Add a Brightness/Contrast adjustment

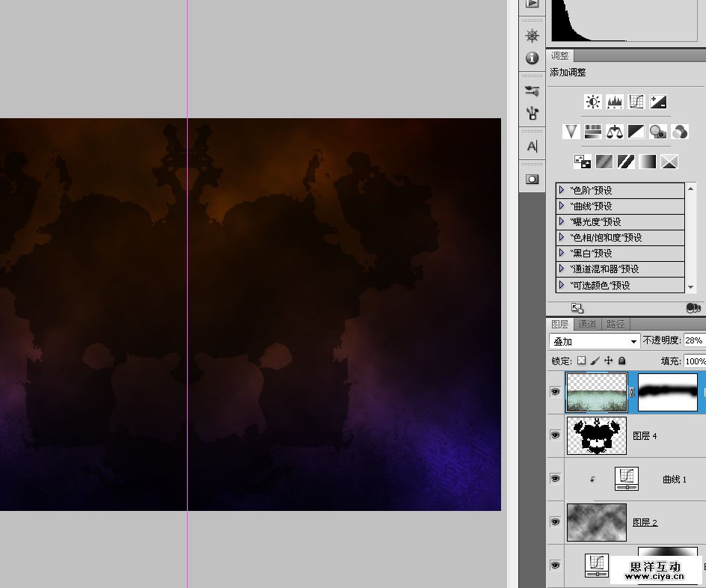tap(593, 102)
